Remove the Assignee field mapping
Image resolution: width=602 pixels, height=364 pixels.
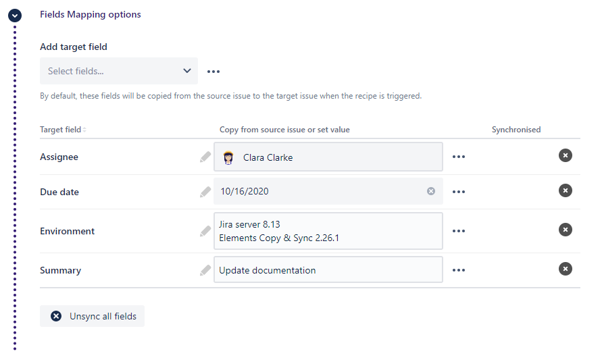(x=566, y=156)
